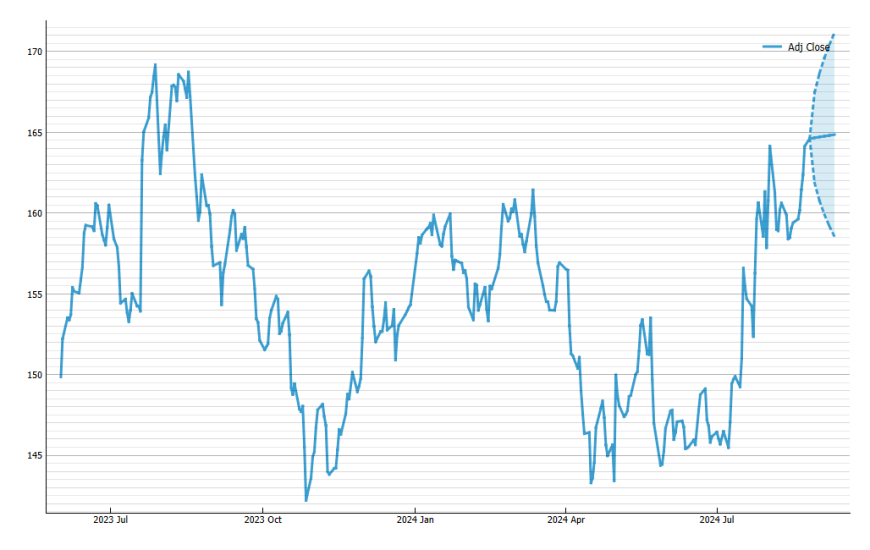The image size is (870, 550).
Task: Click the 145 y-axis label
Action: pos(34,456)
